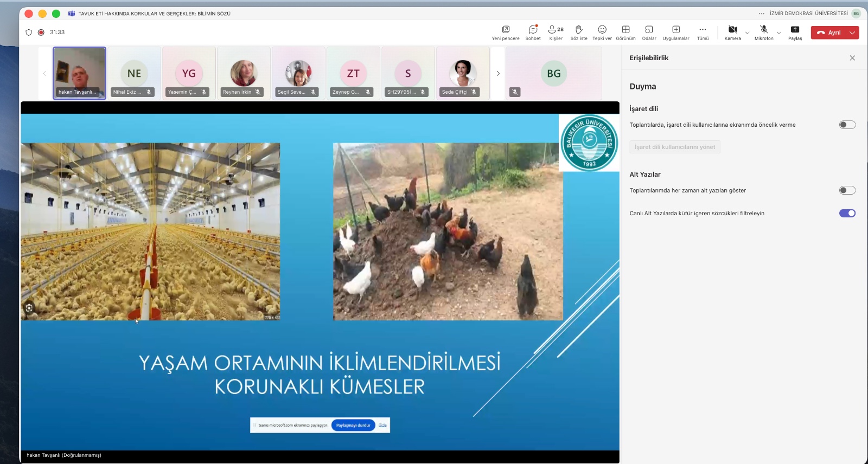This screenshot has height=464, width=868.
Task: Click Paylaşmayı durdur button in shared screen
Action: point(353,425)
